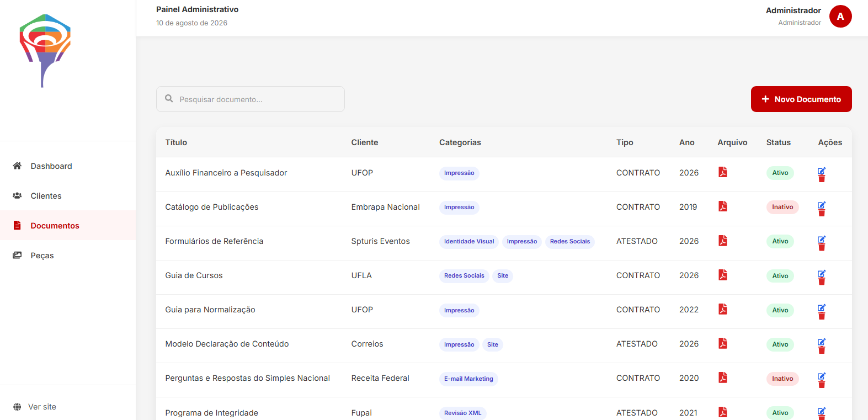Delete the Guia para Normalização document
The height and width of the screenshot is (420, 868).
(x=822, y=316)
